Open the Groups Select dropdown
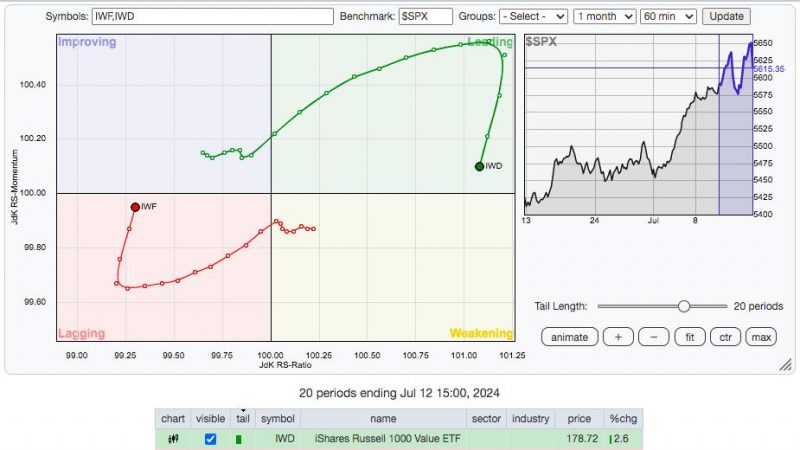Image resolution: width=800 pixels, height=450 pixels. 533,16
